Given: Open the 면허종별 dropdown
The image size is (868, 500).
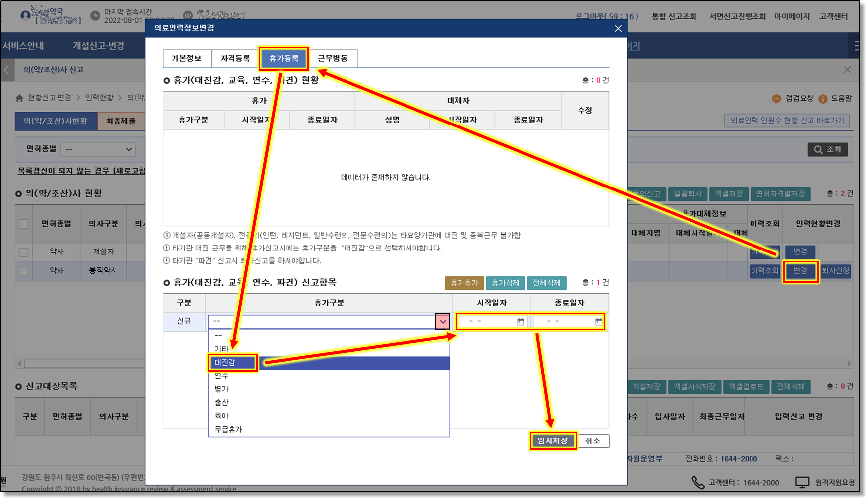Looking at the screenshot, I should [x=98, y=149].
